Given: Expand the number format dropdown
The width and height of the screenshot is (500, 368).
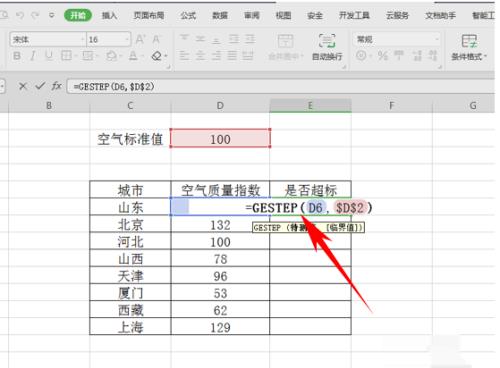Looking at the screenshot, I should 437,39.
